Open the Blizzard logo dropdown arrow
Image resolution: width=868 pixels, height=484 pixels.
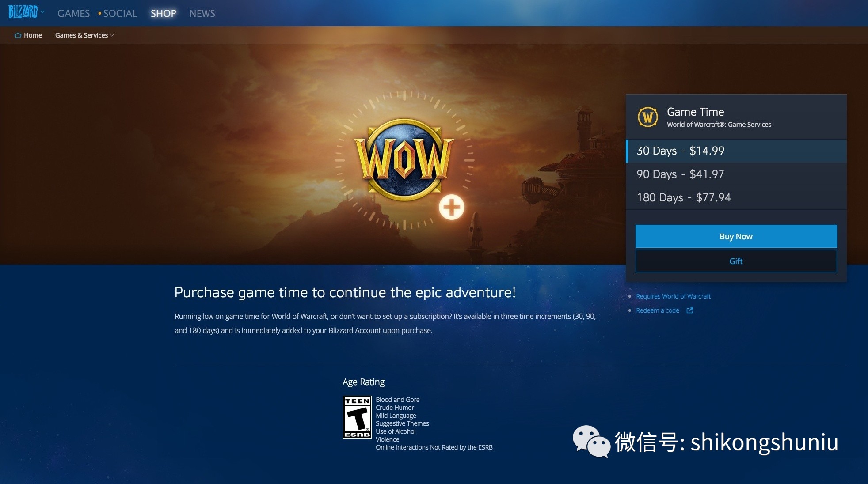tap(42, 12)
